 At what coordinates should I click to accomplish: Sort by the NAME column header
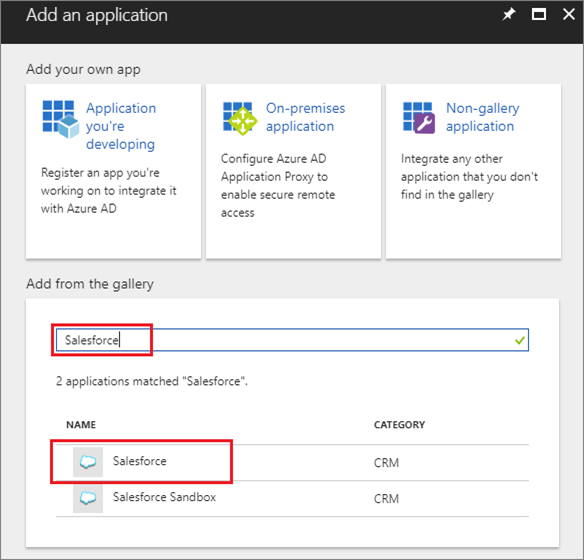click(81, 424)
